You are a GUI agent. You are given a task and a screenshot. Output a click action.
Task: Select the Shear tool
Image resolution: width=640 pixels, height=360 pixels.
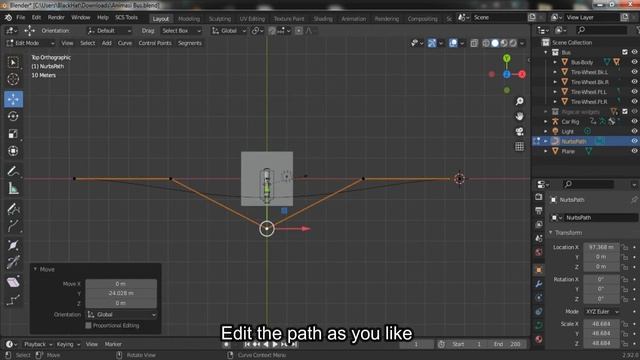coord(13,282)
